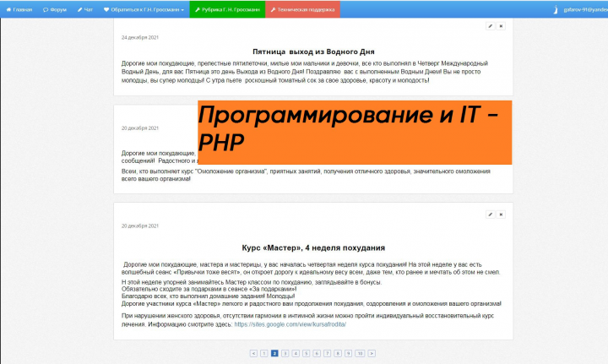This screenshot has height=364, width=608.
Task: Click the 20 декабря 2021 date above Курс «Мастер»
Action: [140, 226]
